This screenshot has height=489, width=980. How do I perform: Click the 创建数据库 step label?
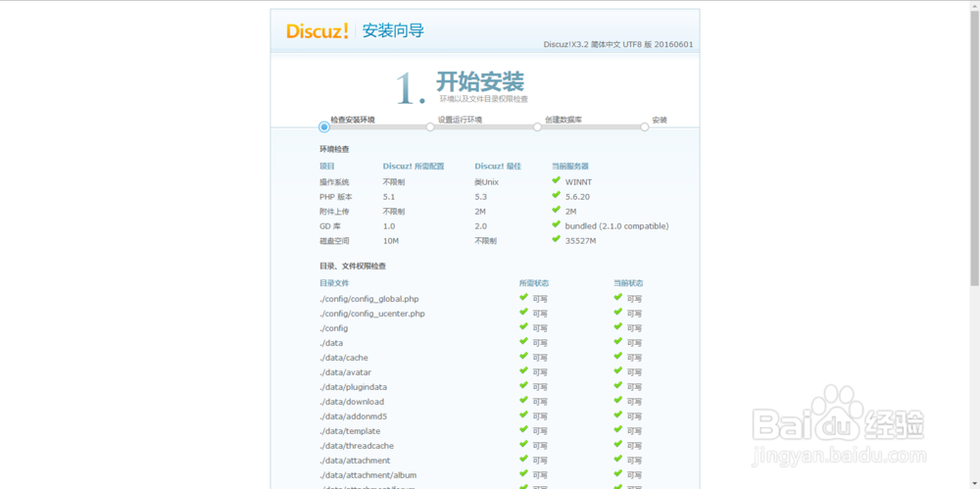point(563,120)
